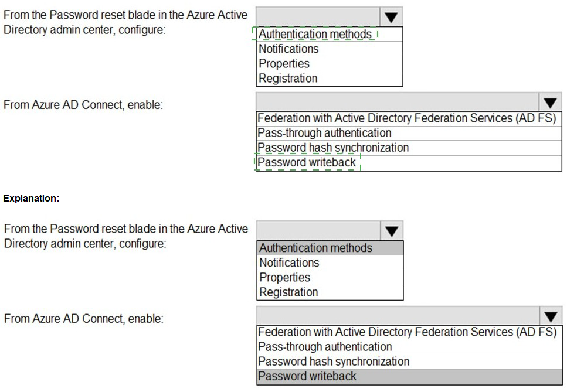Choose Properties in the answer list above Explanation
This screenshot has height=392, width=567.
[x=284, y=64]
